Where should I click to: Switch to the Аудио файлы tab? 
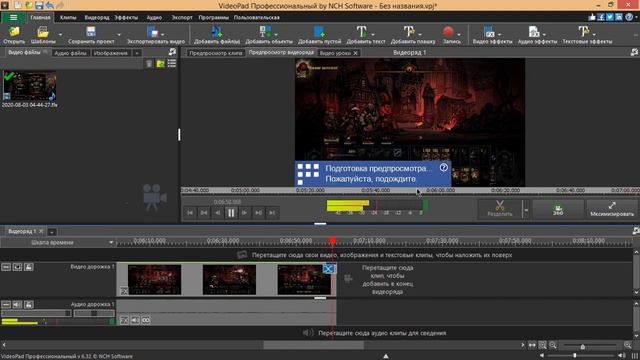[x=70, y=53]
